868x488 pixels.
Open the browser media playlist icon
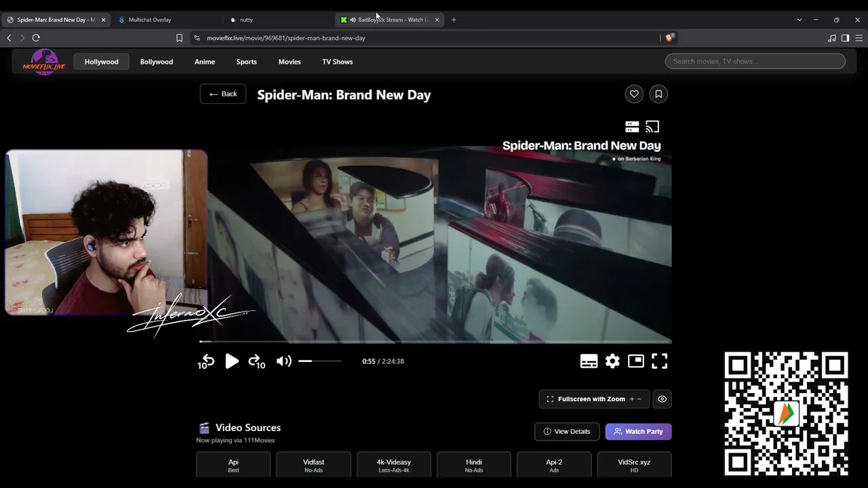point(832,38)
